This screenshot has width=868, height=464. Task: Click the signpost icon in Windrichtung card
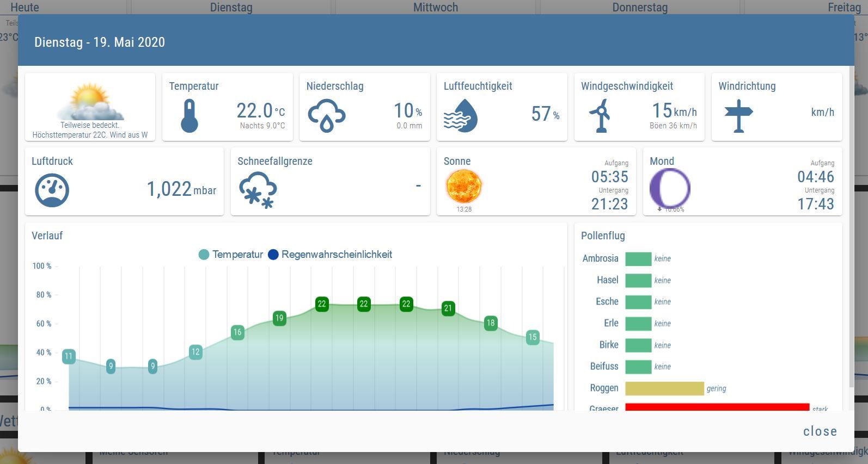tap(738, 115)
